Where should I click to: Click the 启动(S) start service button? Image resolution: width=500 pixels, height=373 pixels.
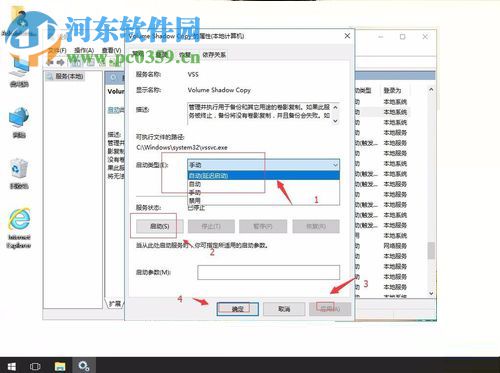pos(159,226)
